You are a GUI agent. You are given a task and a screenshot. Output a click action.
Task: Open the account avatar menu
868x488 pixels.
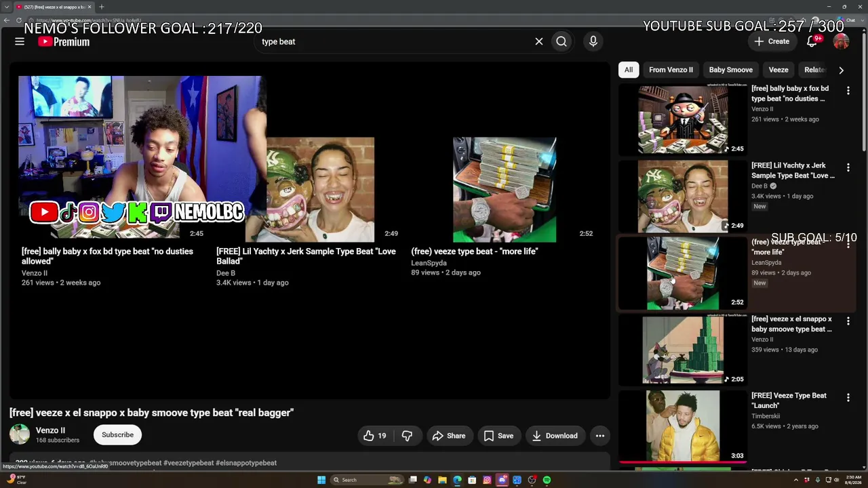pyautogui.click(x=841, y=41)
